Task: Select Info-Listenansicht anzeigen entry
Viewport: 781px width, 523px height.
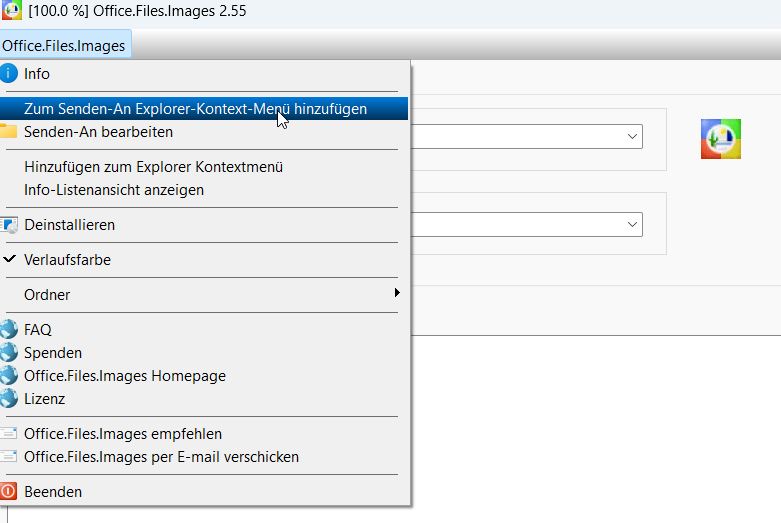Action: tap(114, 190)
